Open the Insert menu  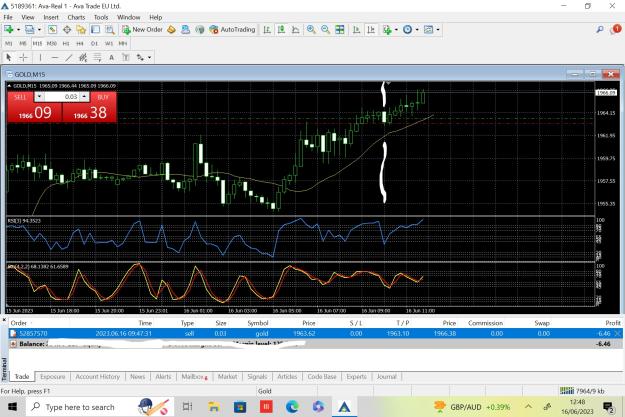[51, 17]
